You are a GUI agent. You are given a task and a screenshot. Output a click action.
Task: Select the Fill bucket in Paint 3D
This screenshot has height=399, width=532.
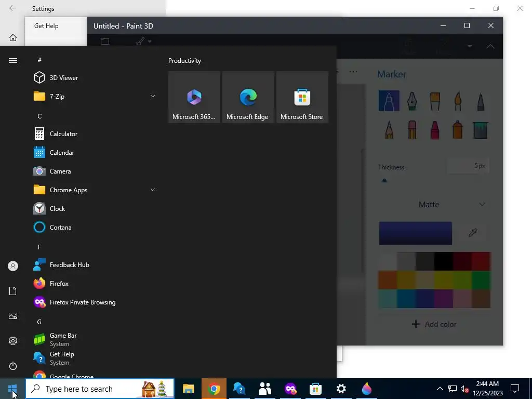481,129
